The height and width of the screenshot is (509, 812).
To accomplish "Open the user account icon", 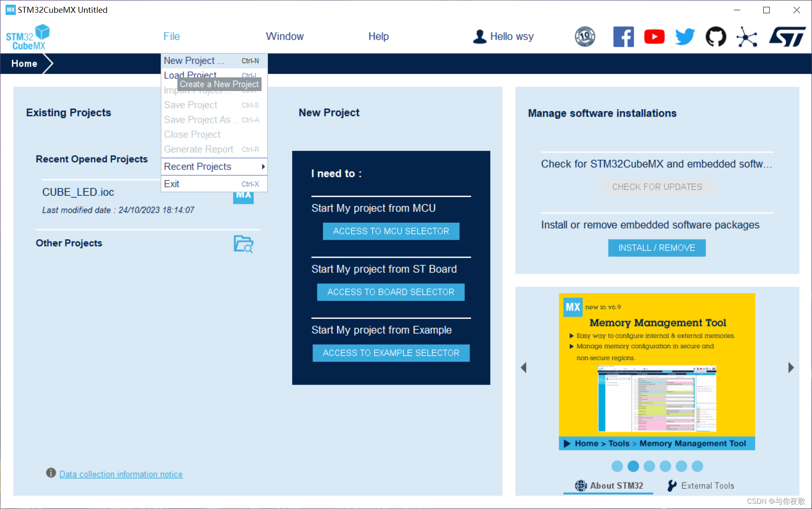I will (x=480, y=37).
